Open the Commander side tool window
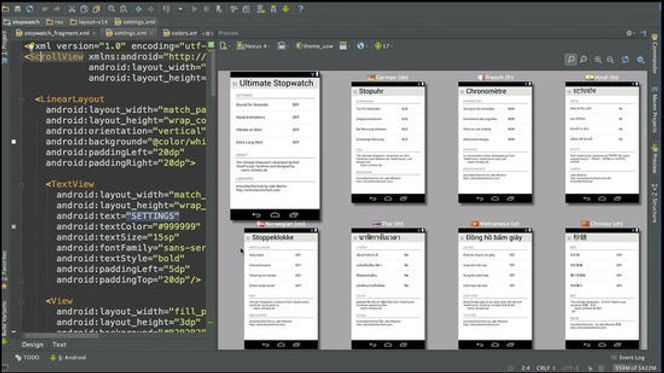The height and width of the screenshot is (373, 664). click(x=655, y=54)
